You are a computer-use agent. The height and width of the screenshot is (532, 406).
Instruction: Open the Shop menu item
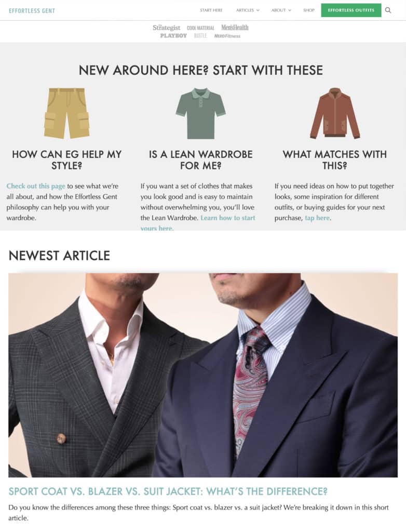(x=309, y=10)
